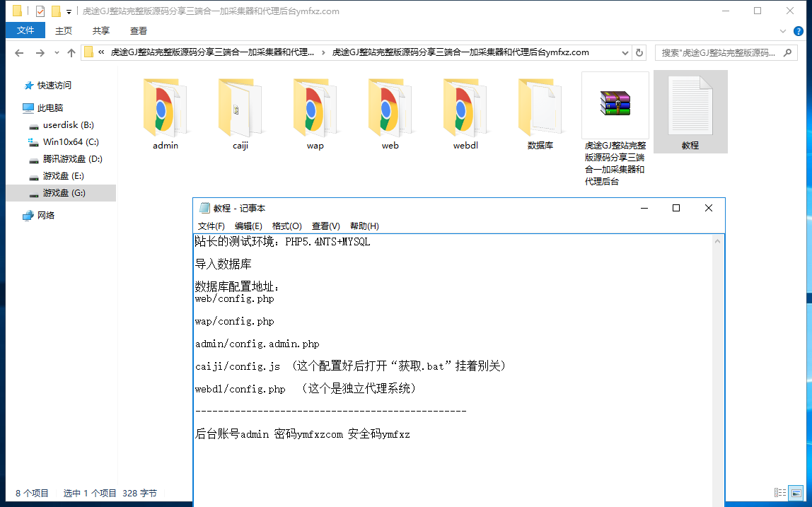
Task: Navigate back with the back arrow
Action: click(x=19, y=52)
